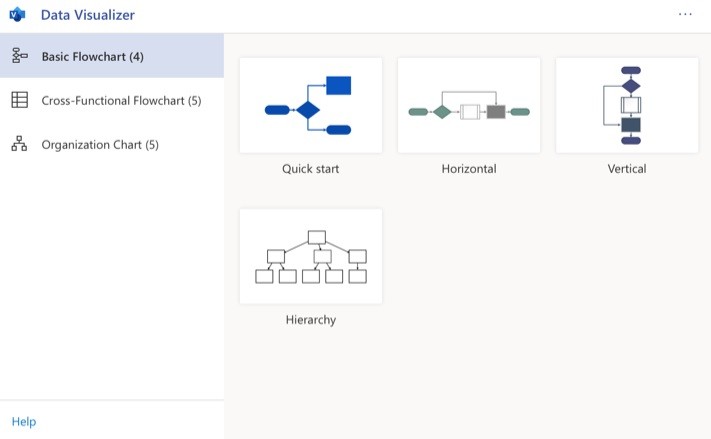Open the Organization Chart (5) category
The width and height of the screenshot is (711, 439).
coord(112,144)
